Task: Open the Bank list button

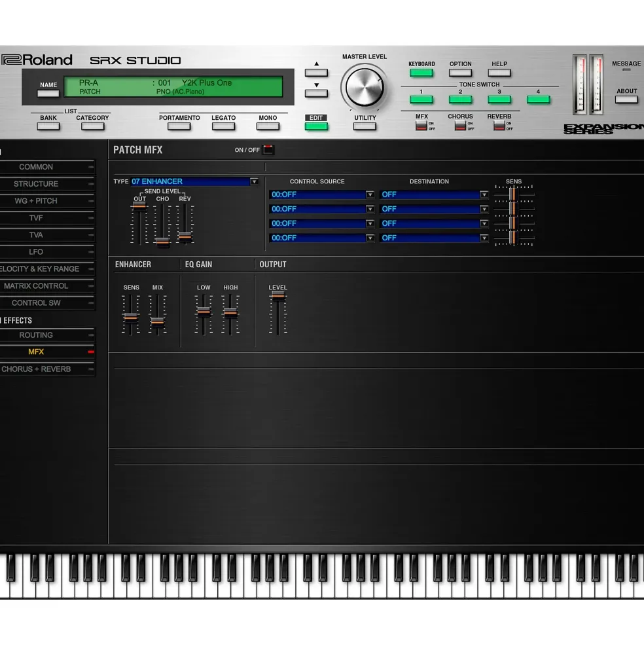Action: 48,126
